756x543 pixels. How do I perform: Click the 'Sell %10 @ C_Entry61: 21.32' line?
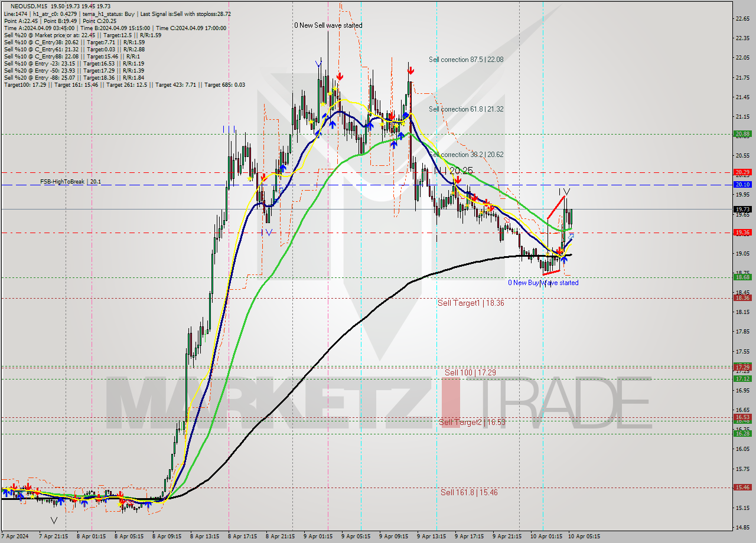[74, 49]
